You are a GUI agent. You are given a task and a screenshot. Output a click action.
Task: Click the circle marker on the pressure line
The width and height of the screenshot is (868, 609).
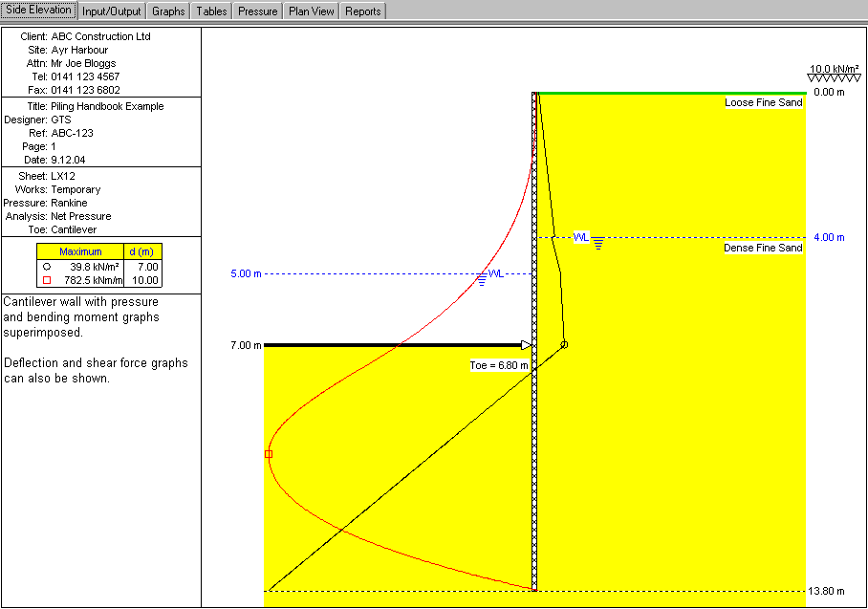pyautogui.click(x=564, y=344)
